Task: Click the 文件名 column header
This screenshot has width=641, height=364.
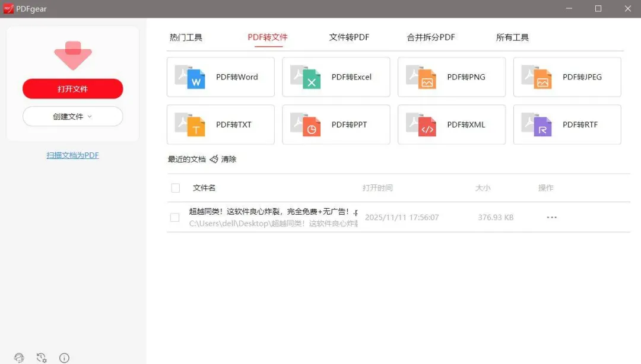Action: tap(204, 188)
